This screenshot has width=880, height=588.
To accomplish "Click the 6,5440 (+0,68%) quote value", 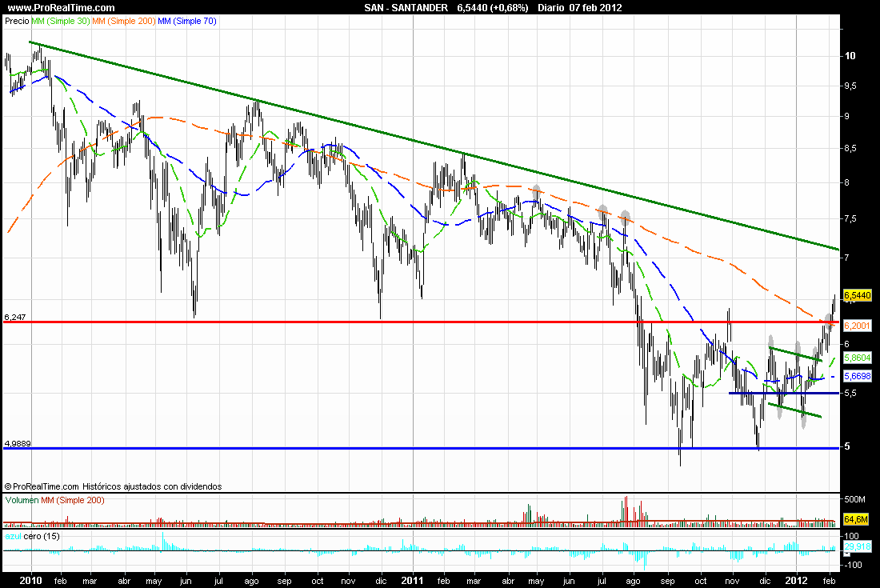I will pos(493,8).
